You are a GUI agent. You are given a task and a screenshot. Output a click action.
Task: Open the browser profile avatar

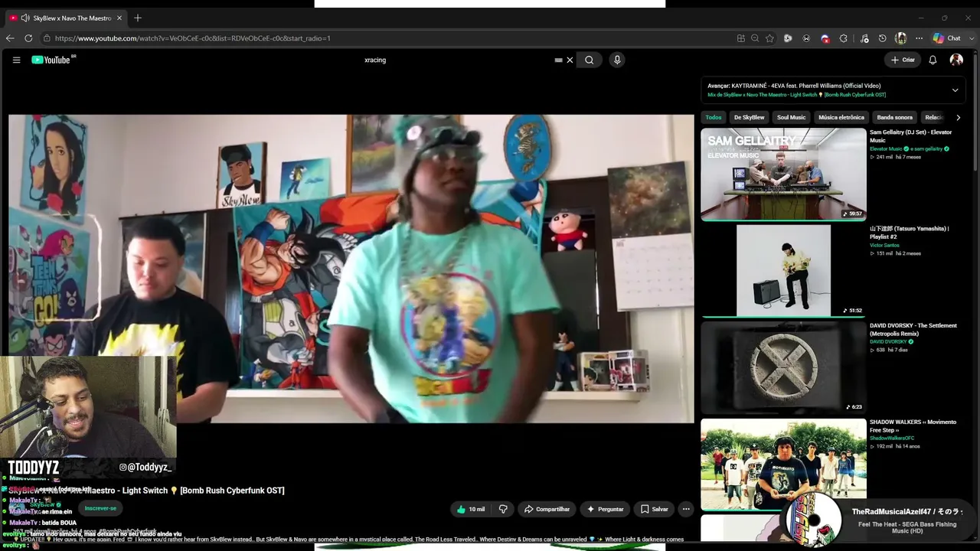(x=900, y=38)
